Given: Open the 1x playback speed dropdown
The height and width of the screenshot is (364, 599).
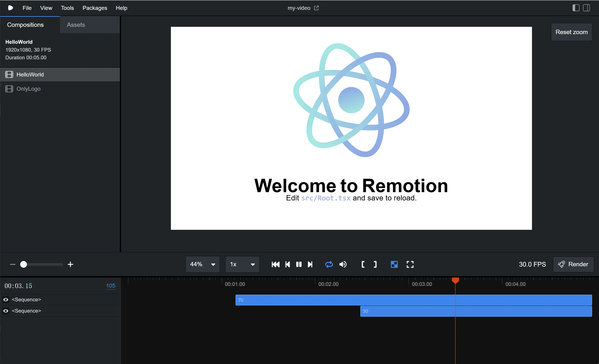Looking at the screenshot, I should (x=242, y=264).
